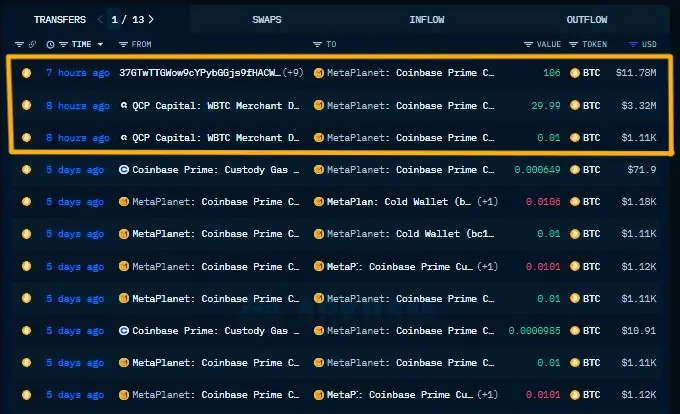
Task: Select the Transfers tab
Action: pyautogui.click(x=60, y=20)
